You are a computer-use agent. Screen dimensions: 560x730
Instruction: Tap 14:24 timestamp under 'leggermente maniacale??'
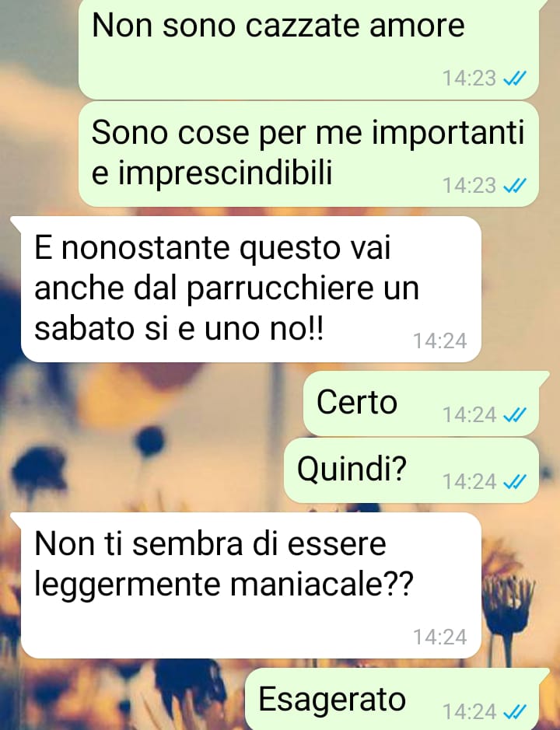439,637
